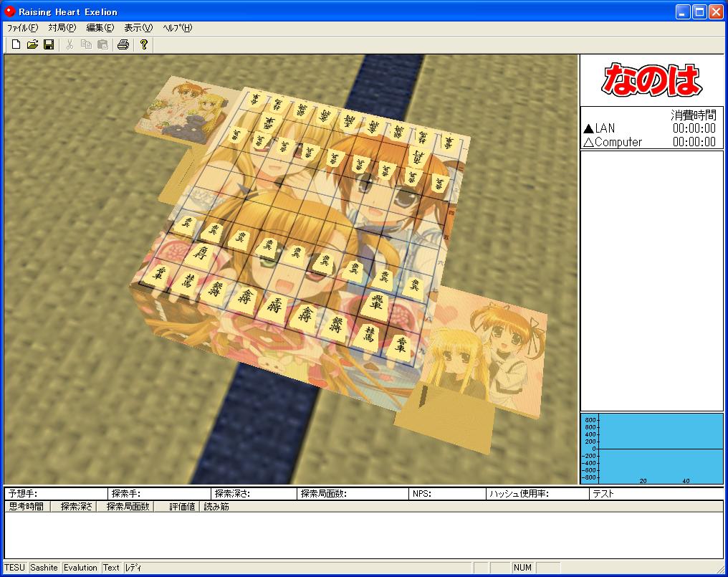
Task: Click the 予想手: field
Action: tap(56, 494)
